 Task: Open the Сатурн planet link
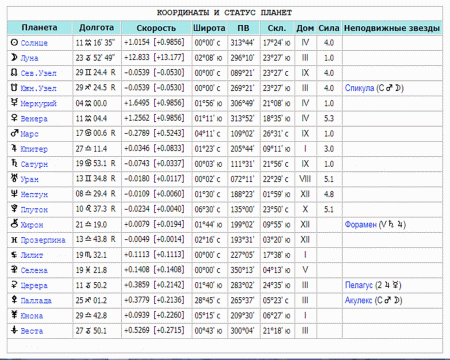pyautogui.click(x=34, y=164)
